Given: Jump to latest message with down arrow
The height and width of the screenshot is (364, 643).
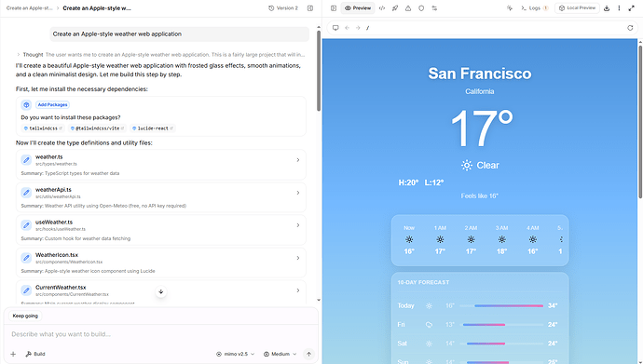Looking at the screenshot, I should 160,291.
